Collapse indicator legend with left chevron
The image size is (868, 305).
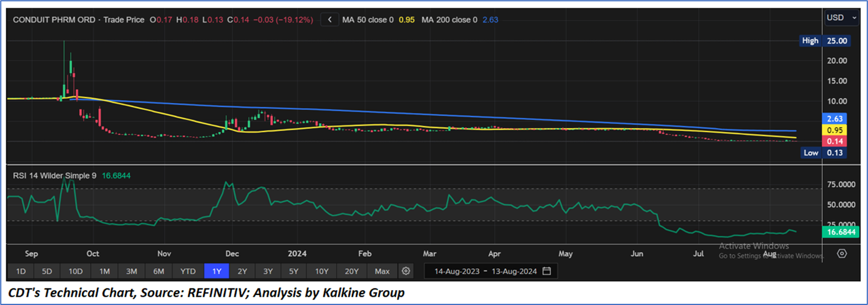tap(330, 20)
